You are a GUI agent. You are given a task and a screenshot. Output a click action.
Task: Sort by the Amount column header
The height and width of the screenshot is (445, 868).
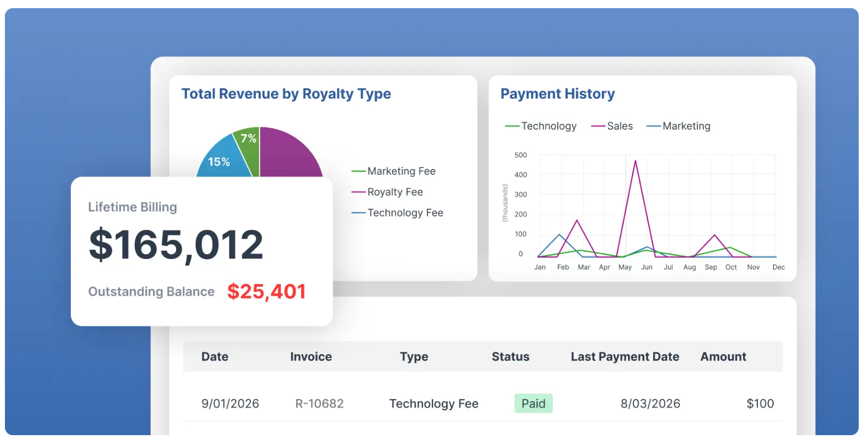(x=723, y=357)
